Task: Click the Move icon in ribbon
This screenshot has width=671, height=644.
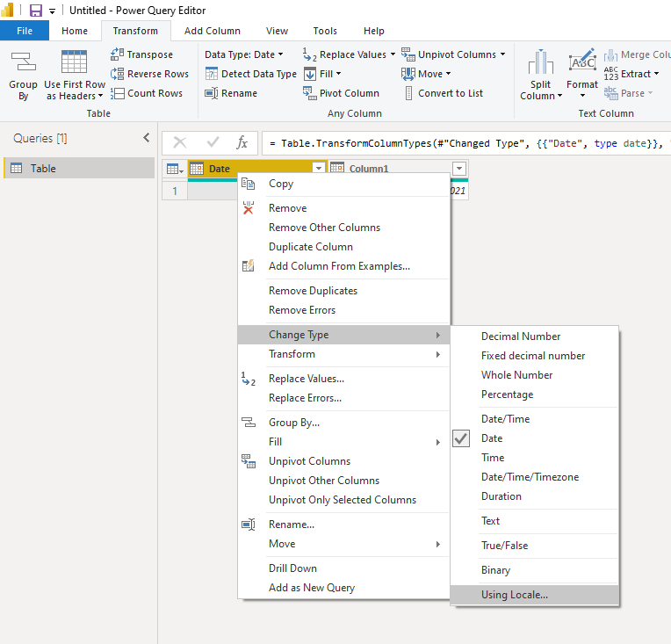Action: coord(408,74)
